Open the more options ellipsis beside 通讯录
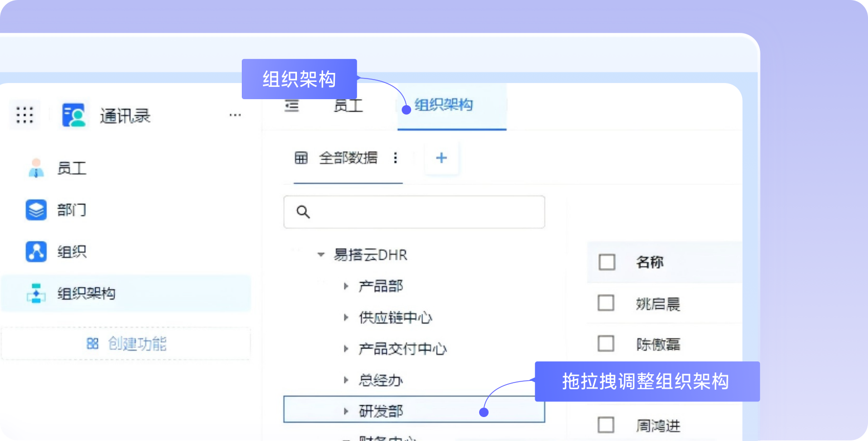 pos(235,115)
